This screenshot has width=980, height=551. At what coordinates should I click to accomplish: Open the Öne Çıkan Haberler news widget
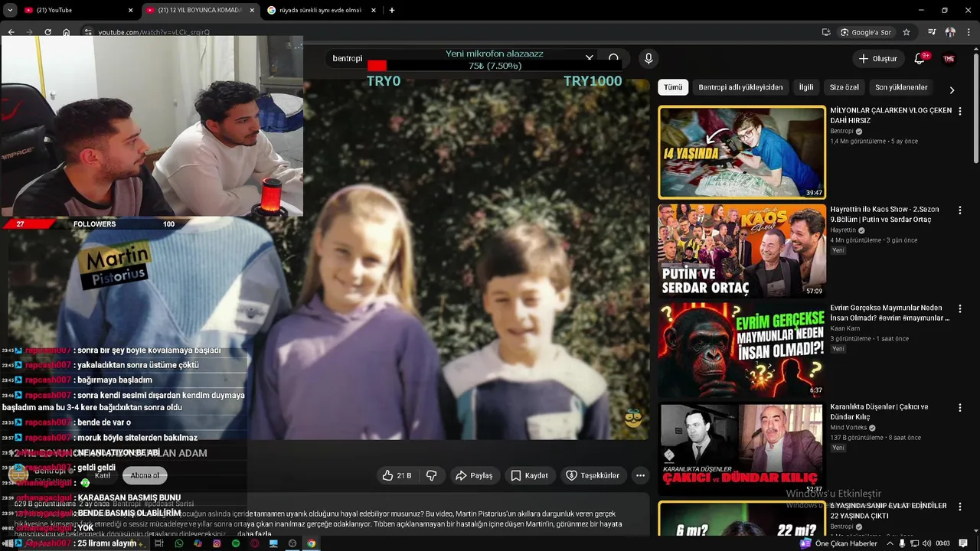838,543
